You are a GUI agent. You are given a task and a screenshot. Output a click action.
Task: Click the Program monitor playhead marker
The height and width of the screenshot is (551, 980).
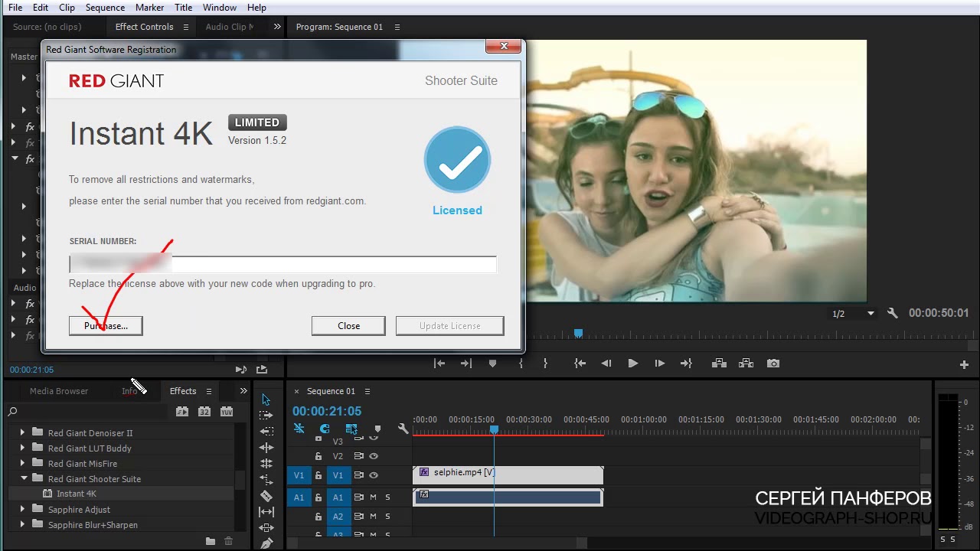click(578, 333)
